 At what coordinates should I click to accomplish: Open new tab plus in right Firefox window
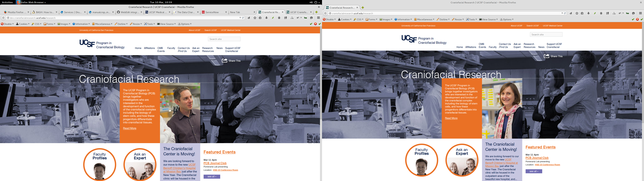pyautogui.click(x=363, y=8)
